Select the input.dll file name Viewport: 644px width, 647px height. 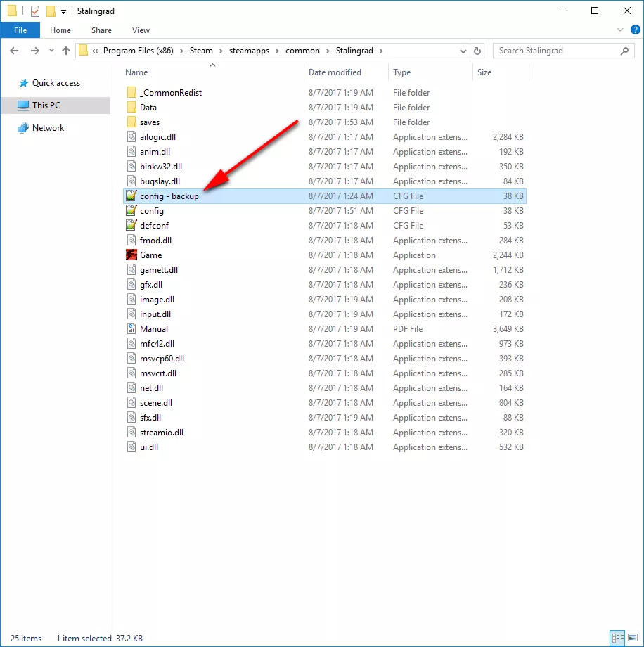(x=155, y=314)
